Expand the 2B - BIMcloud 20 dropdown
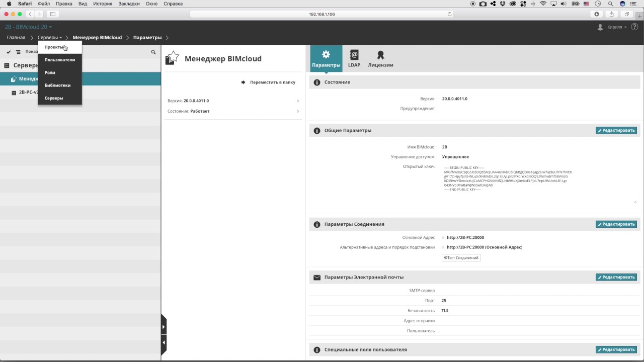Screen dimensions: 644x362 28,27
